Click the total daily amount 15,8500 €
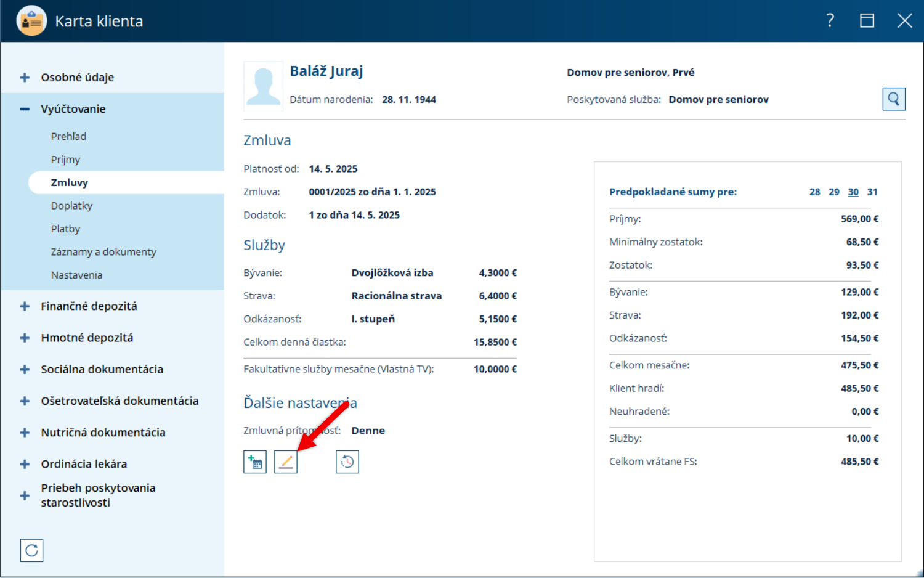 (x=495, y=342)
